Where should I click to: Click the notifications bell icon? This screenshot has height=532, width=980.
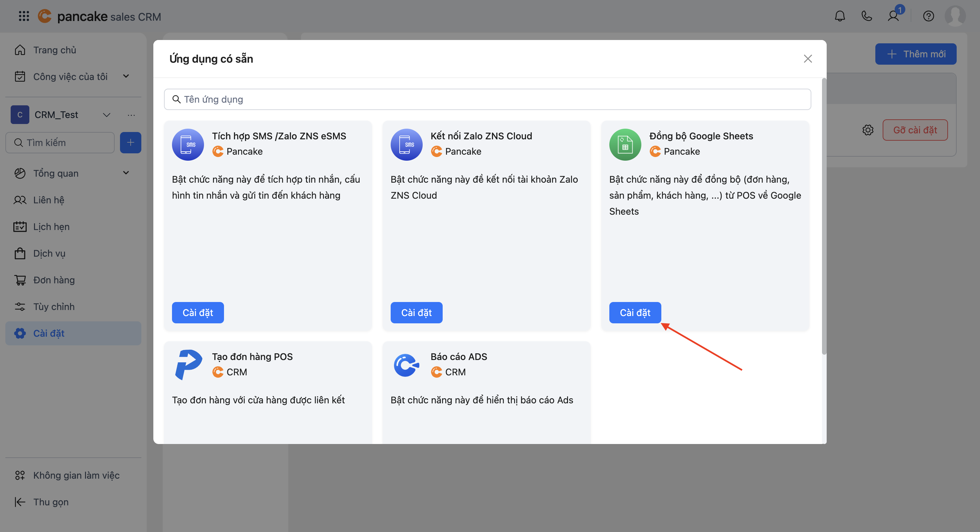click(x=840, y=16)
